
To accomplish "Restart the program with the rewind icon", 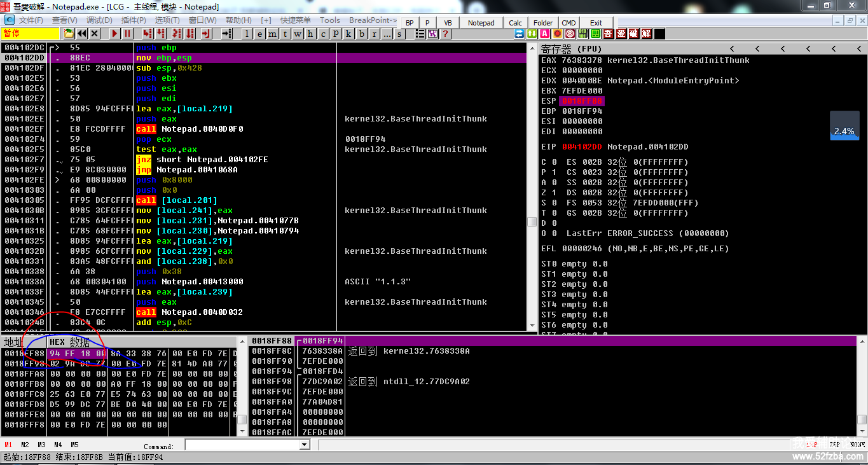I will coord(81,34).
